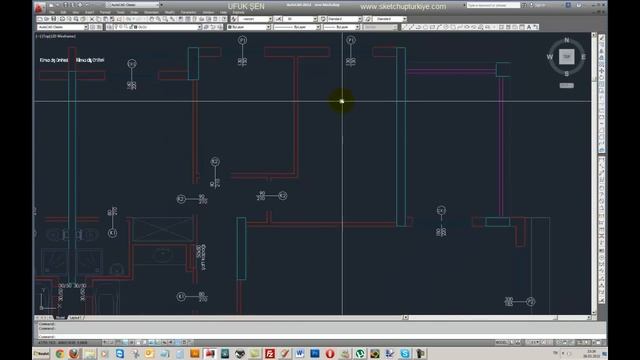Open FileZilla from the taskbar

pos(270,353)
